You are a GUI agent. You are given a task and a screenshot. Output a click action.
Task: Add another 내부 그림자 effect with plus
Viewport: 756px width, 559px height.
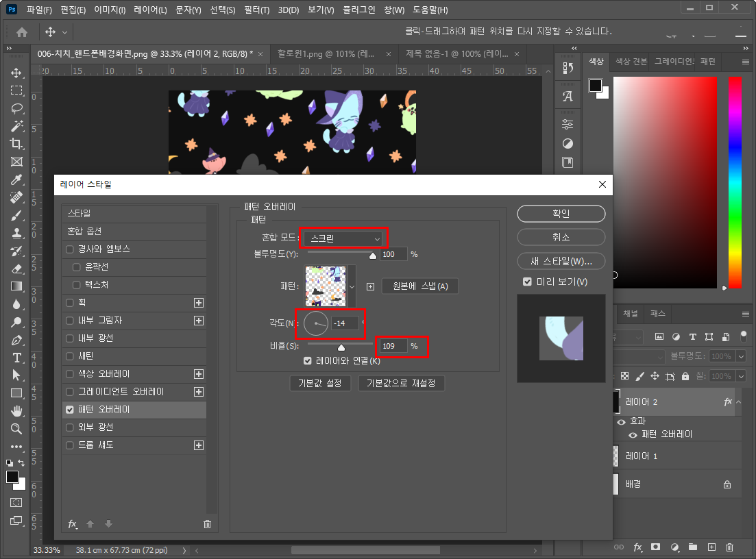pos(199,321)
